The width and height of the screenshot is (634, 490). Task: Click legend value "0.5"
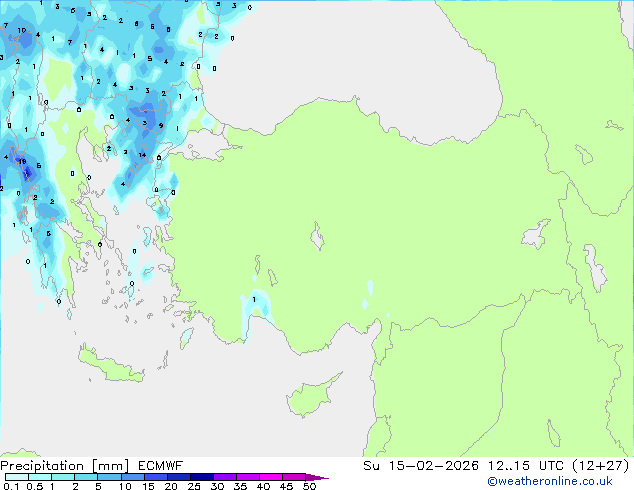point(34,486)
